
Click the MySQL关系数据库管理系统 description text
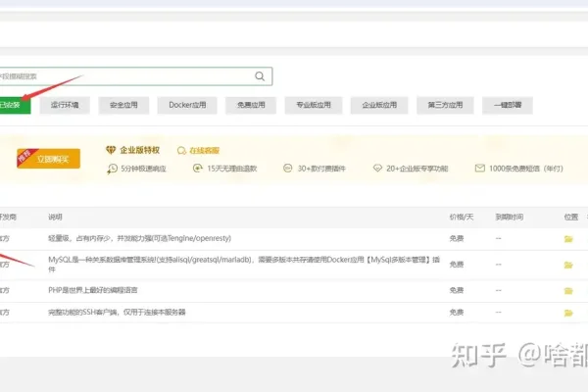click(x=244, y=264)
